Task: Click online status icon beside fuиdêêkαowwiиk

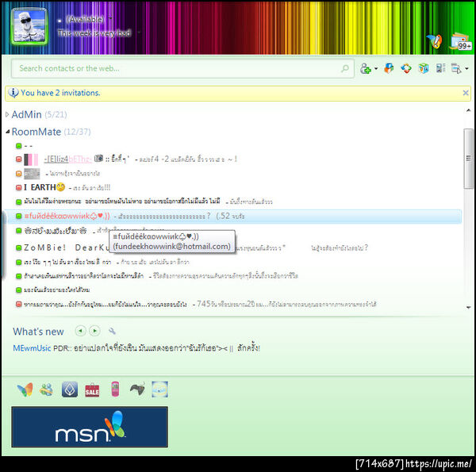Action: point(18,216)
